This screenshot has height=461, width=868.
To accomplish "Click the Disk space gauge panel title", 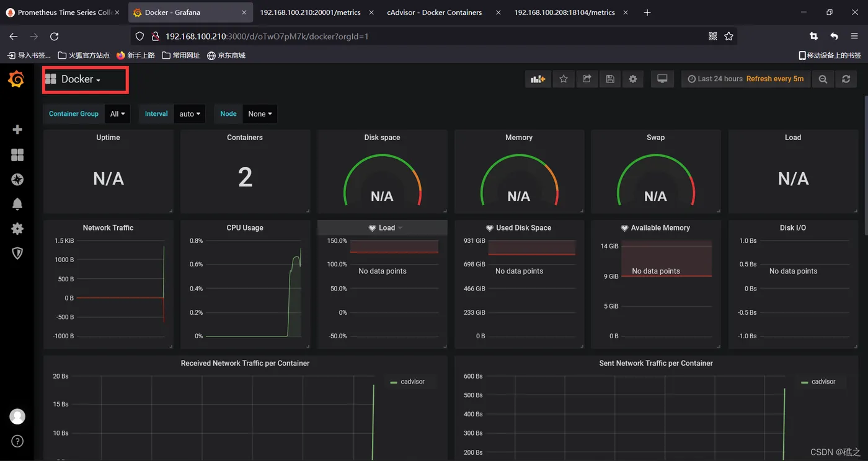I will [x=382, y=138].
